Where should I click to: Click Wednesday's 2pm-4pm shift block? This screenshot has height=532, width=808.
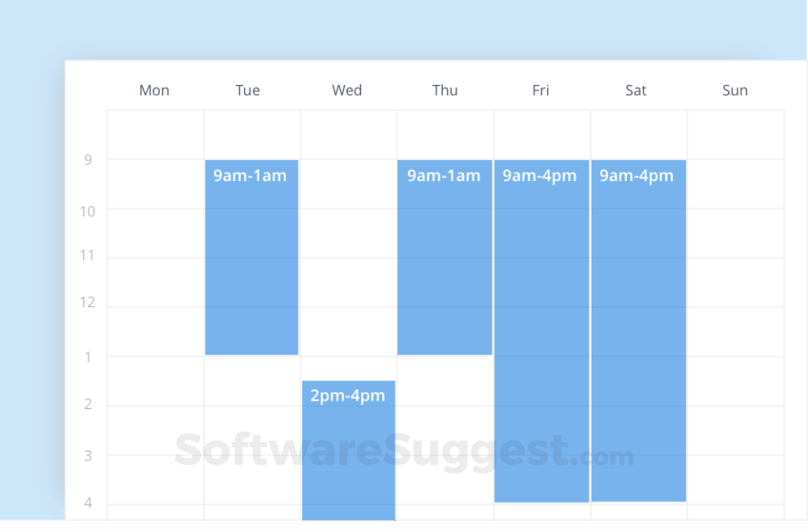[x=348, y=450]
